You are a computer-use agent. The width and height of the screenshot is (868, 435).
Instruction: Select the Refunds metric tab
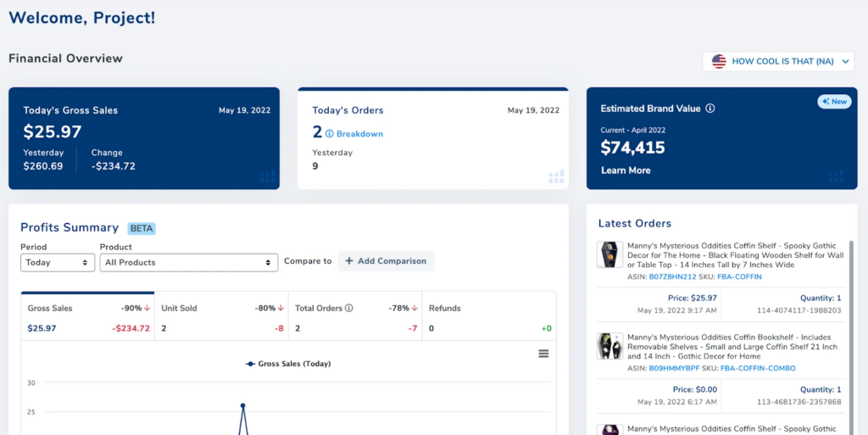[x=489, y=317]
